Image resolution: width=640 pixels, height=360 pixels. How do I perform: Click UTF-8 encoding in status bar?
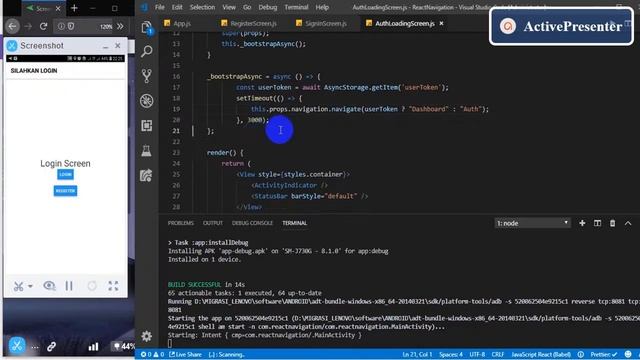[x=477, y=355]
